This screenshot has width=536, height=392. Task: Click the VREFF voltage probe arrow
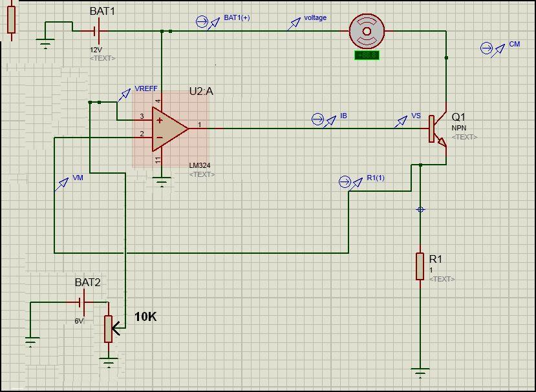(123, 96)
